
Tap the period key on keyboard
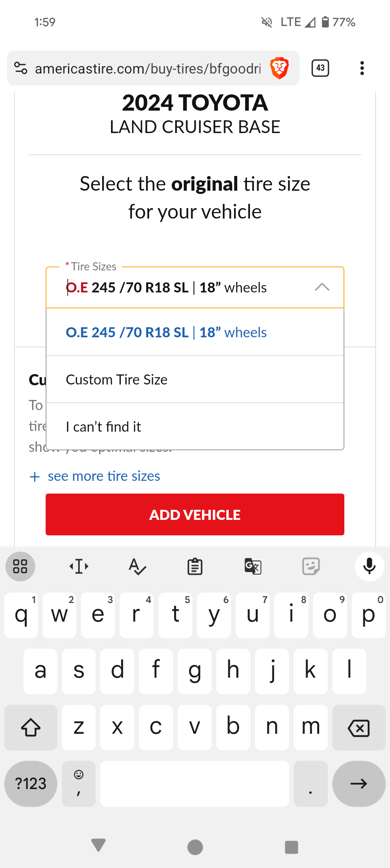click(311, 784)
